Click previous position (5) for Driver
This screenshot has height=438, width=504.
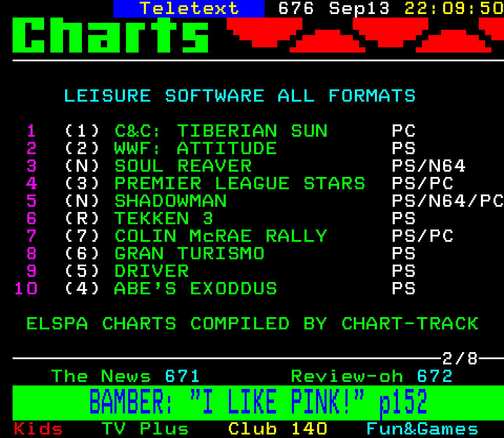click(82, 271)
